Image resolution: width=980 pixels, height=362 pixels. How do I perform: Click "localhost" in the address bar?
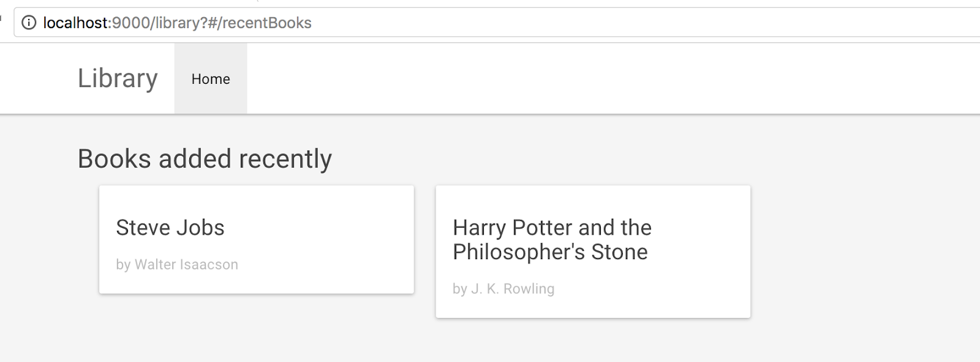tap(76, 23)
